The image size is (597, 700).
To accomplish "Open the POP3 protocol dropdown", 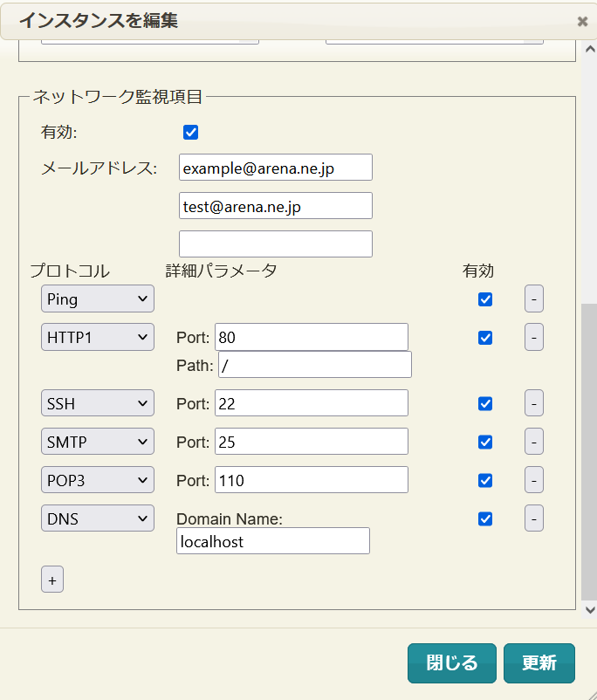I will [98, 480].
